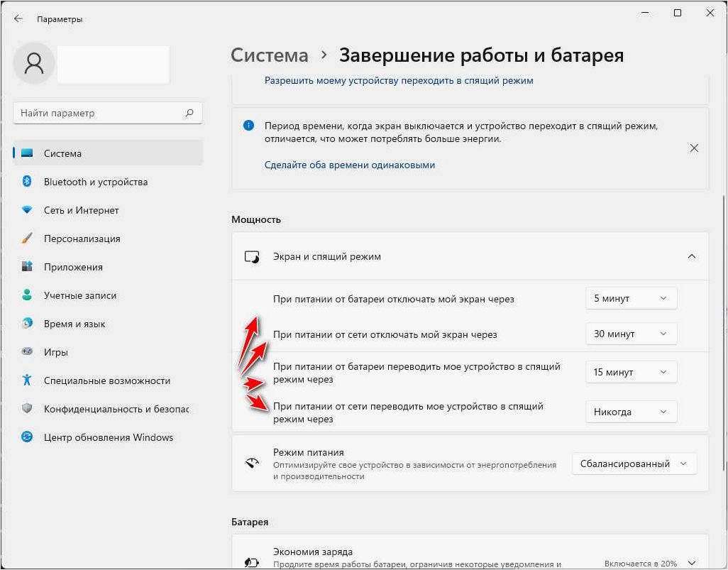Viewport: 728px width, 570px height.
Task: Select Персонализация in sidebar
Action: point(108,239)
